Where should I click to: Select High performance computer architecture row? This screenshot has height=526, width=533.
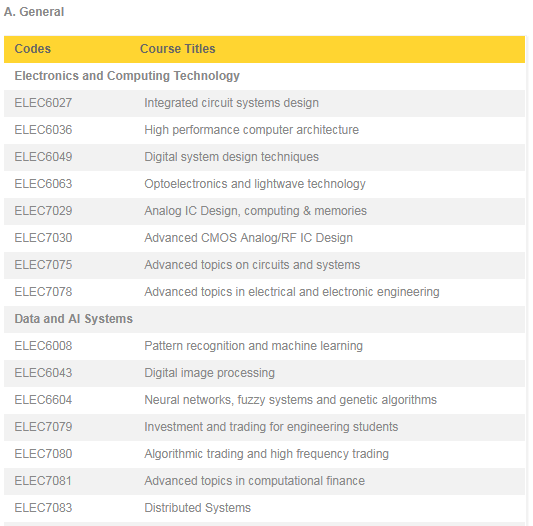pyautogui.click(x=264, y=130)
